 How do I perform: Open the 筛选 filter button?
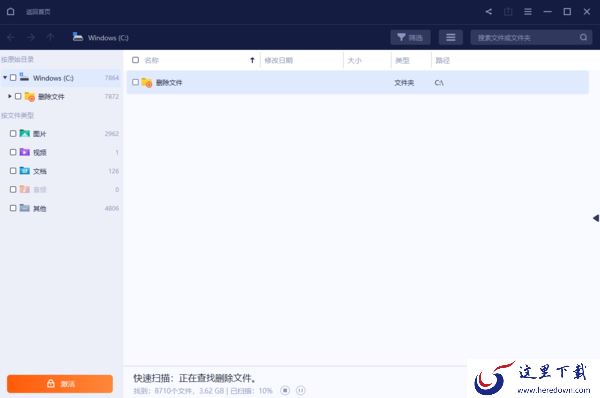tap(410, 37)
